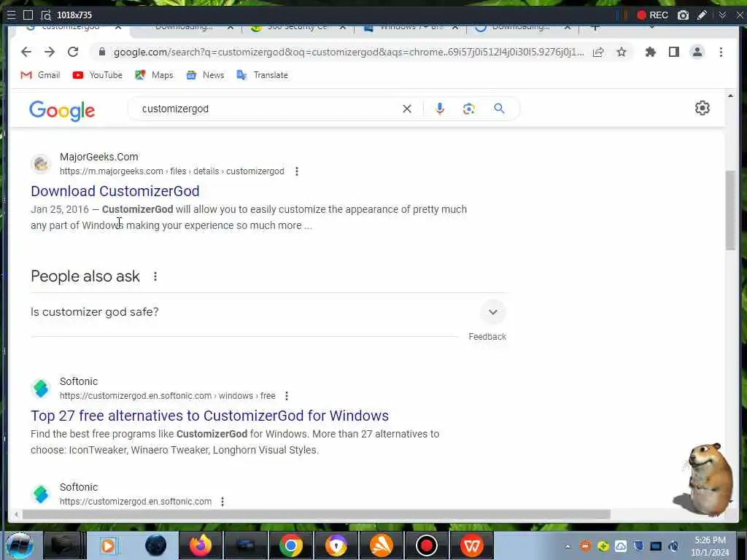Screen dimensions: 747x560
Task: Clear the Google search box
Action: pos(407,109)
